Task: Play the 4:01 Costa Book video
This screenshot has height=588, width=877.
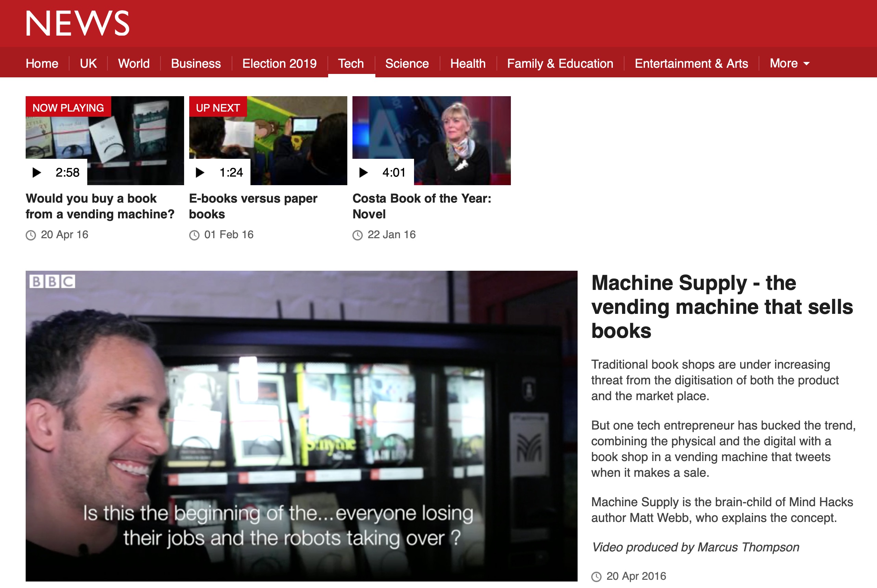Action: pyautogui.click(x=383, y=172)
